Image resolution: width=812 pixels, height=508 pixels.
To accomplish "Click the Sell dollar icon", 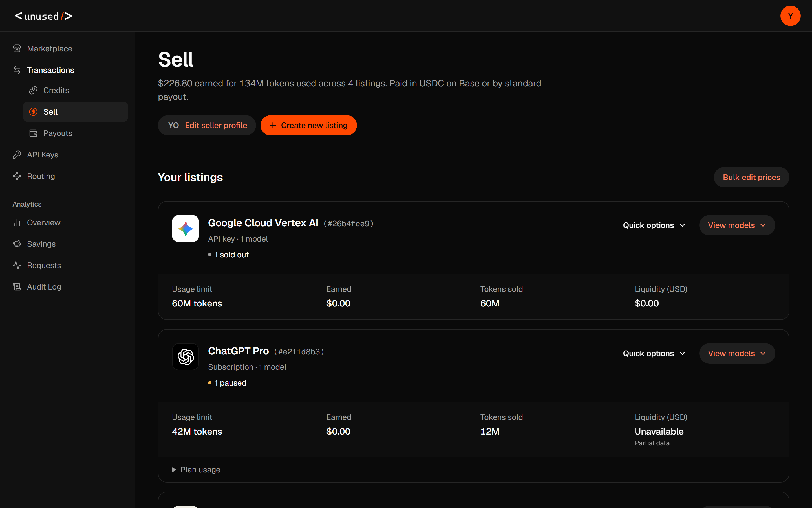I will pos(33,112).
